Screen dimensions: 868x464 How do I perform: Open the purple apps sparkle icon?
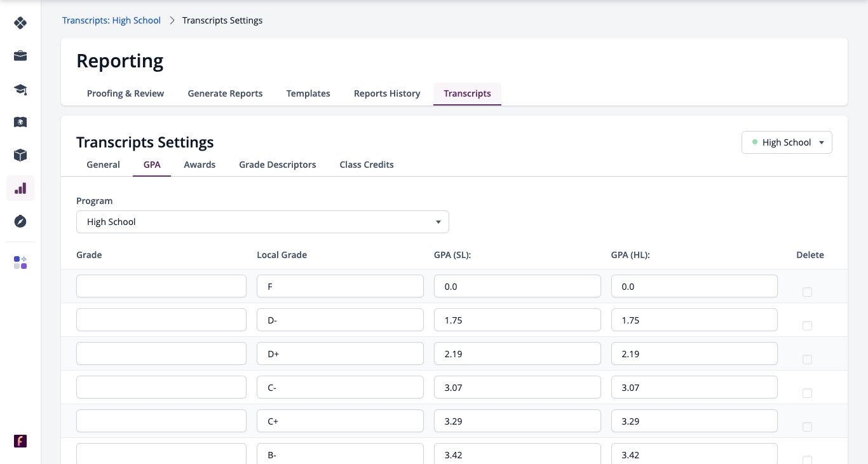pyautogui.click(x=20, y=263)
